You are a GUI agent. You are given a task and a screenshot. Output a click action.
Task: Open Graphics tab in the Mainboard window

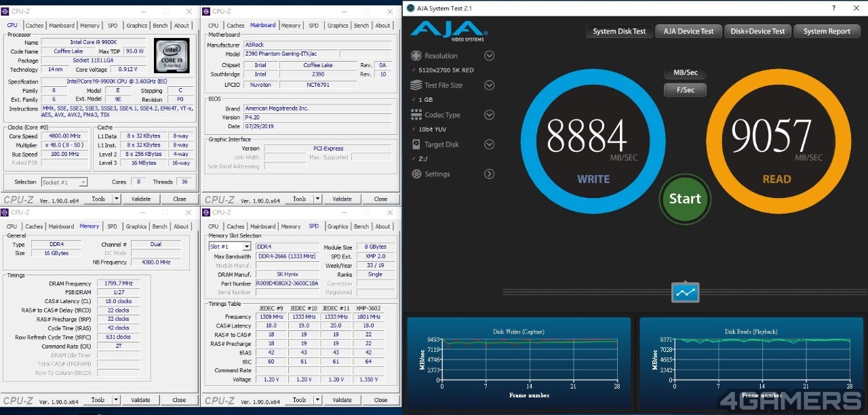(x=337, y=25)
